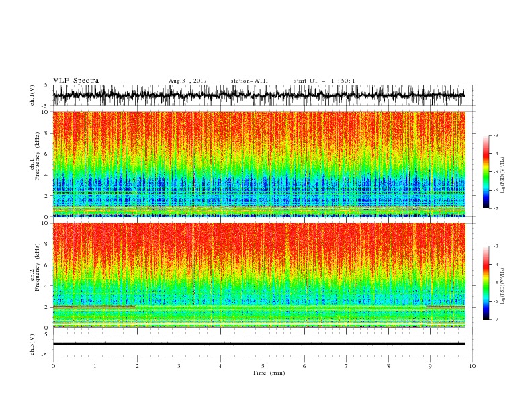Click the ch.3 flat voltage trace

[x=259, y=344]
